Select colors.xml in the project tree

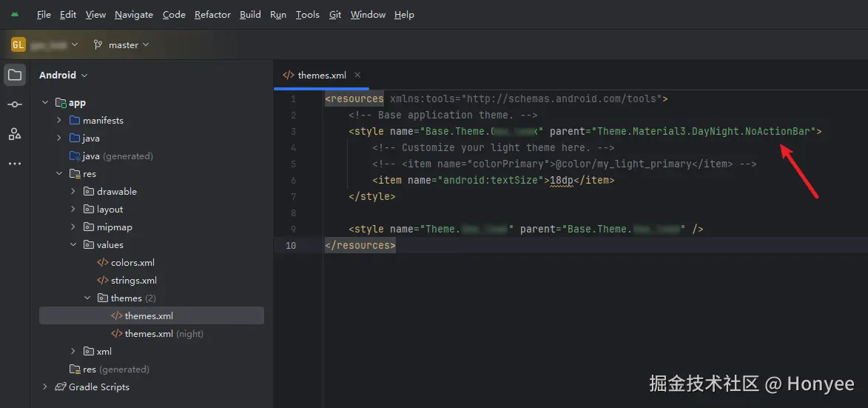coord(132,262)
